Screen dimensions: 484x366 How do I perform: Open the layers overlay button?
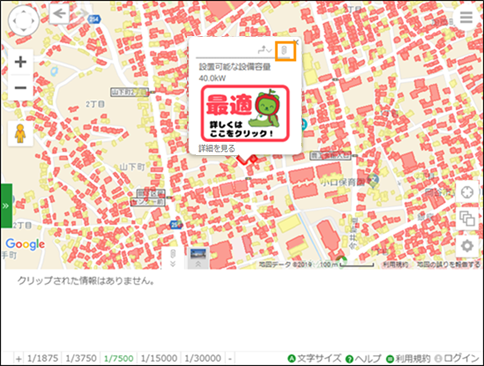coord(467,219)
